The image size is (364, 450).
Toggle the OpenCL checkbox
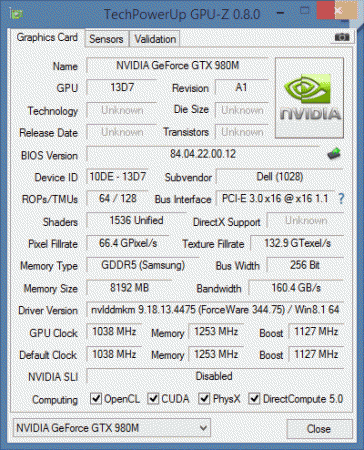click(96, 399)
